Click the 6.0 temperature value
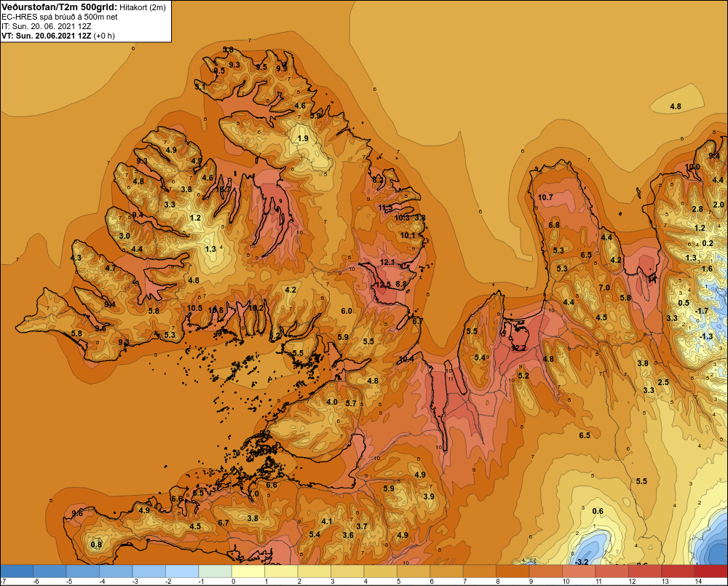 (347, 311)
